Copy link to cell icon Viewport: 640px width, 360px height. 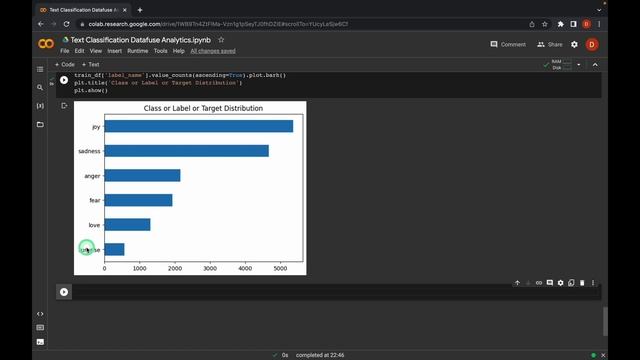click(x=539, y=283)
